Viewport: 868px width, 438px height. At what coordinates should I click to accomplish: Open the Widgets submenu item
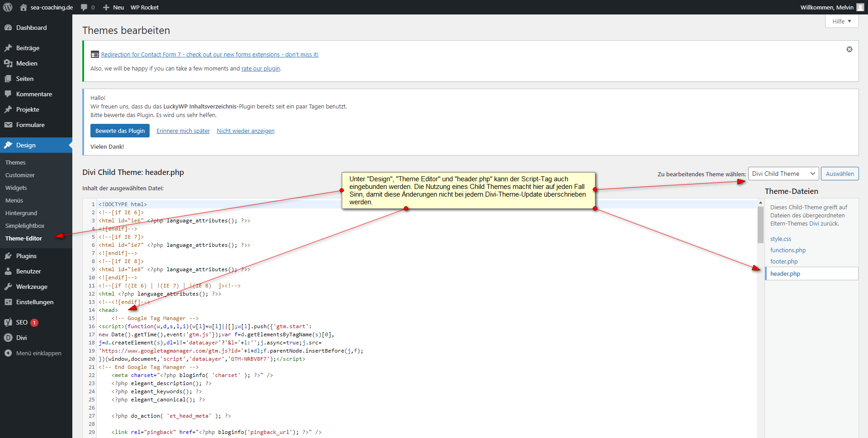pos(16,188)
